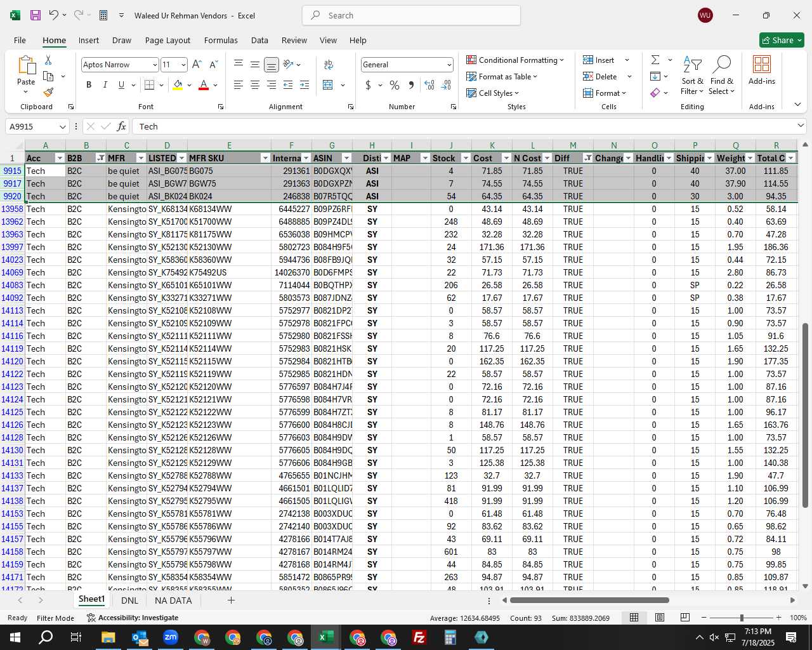The image size is (812, 650).
Task: Open Add-ins from the ribbon
Action: pos(762,70)
